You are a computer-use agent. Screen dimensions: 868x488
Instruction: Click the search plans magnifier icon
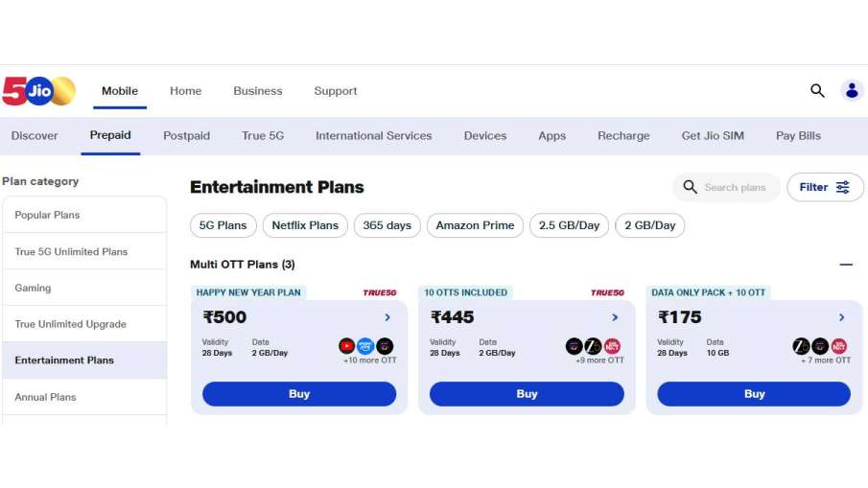pos(691,188)
